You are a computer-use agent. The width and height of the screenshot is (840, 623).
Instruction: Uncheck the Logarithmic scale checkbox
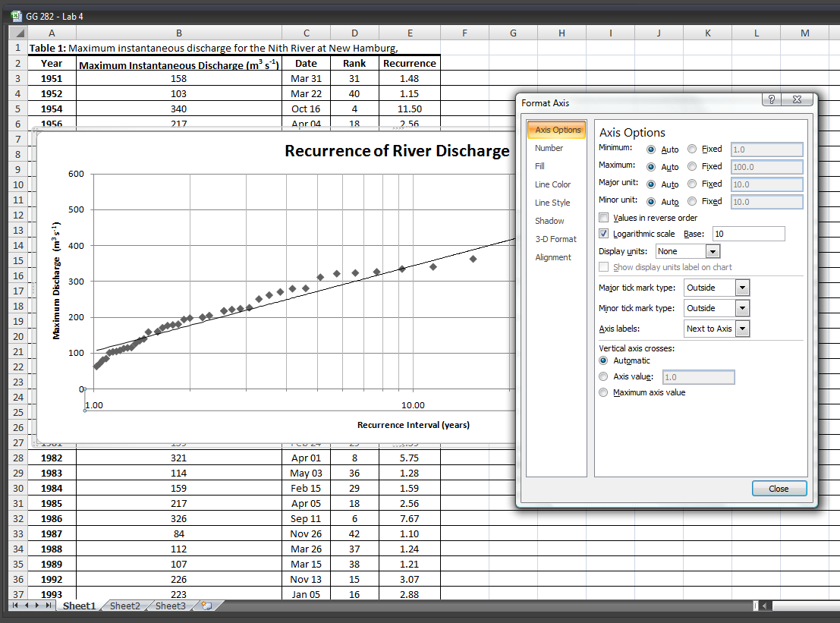point(603,234)
